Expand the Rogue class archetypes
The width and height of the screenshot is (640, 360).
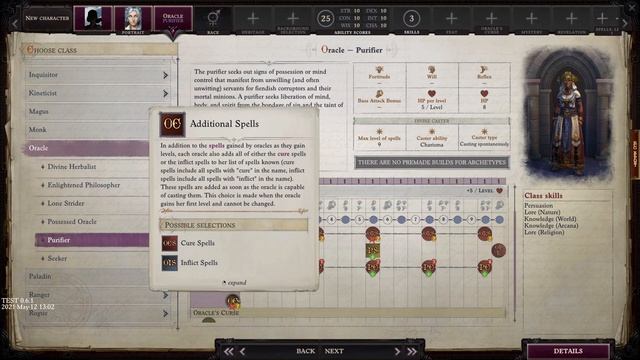click(x=165, y=313)
